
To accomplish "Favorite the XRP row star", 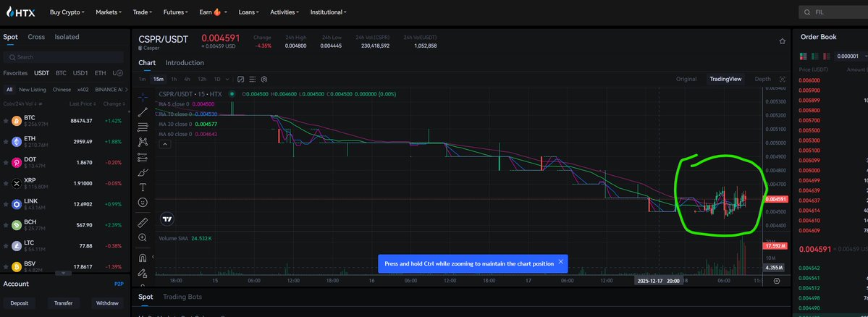I will 6,183.
